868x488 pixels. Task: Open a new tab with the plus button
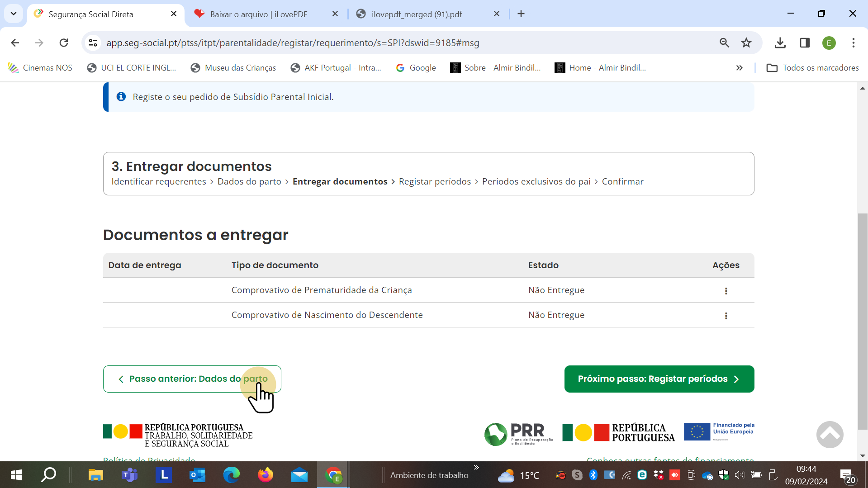click(521, 14)
